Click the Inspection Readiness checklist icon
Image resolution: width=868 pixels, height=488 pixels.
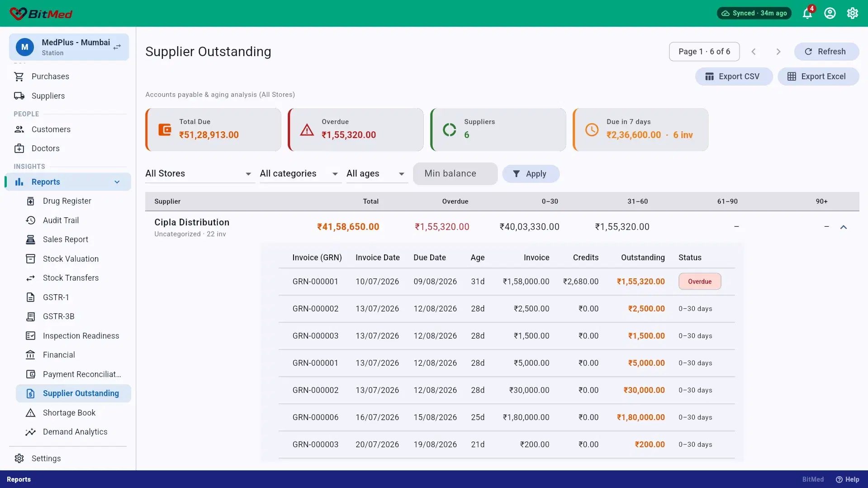coord(30,336)
